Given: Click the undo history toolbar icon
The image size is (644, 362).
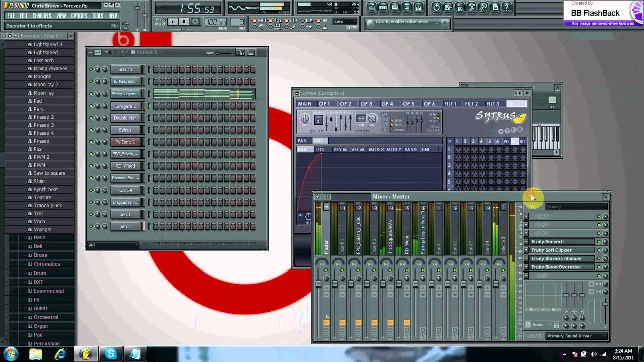Looking at the screenshot, I should tap(436, 7).
